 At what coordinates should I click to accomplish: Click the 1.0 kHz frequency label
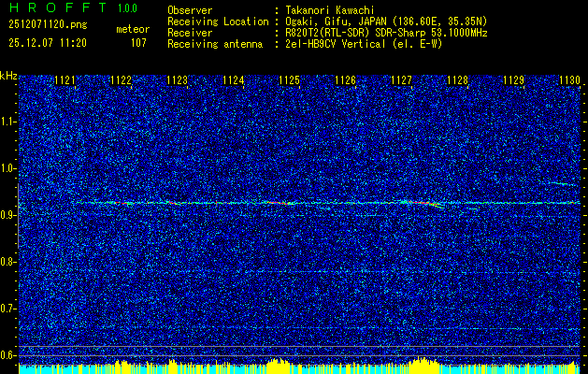[7, 168]
